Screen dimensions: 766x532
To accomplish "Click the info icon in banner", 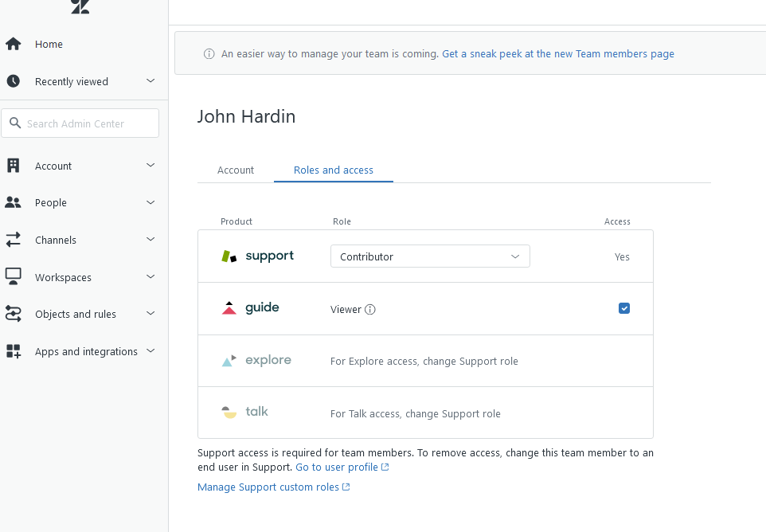I will [x=209, y=53].
